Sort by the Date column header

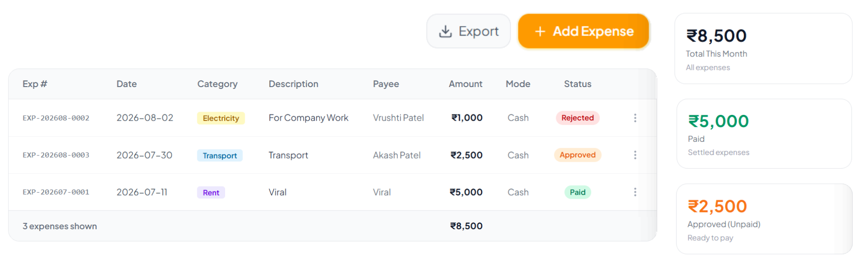pos(126,84)
